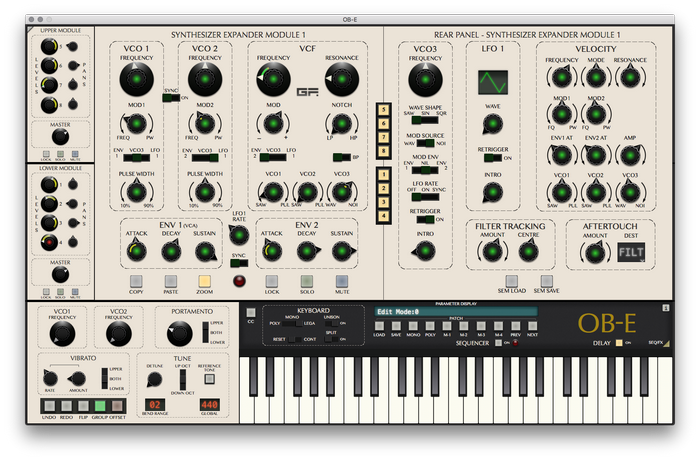
Task: Click the M-2 memory button
Action: click(x=464, y=326)
